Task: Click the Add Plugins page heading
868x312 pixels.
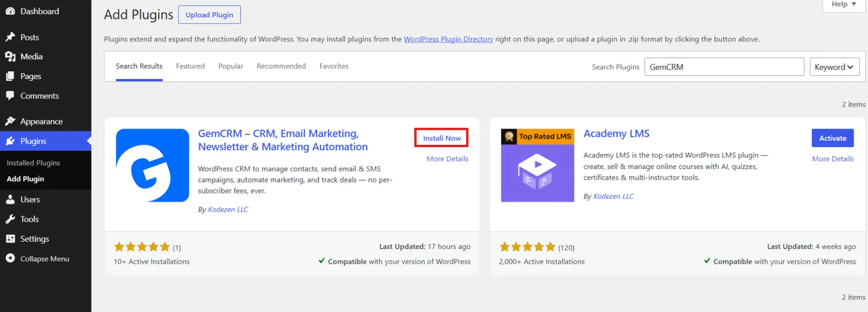Action: tap(138, 15)
